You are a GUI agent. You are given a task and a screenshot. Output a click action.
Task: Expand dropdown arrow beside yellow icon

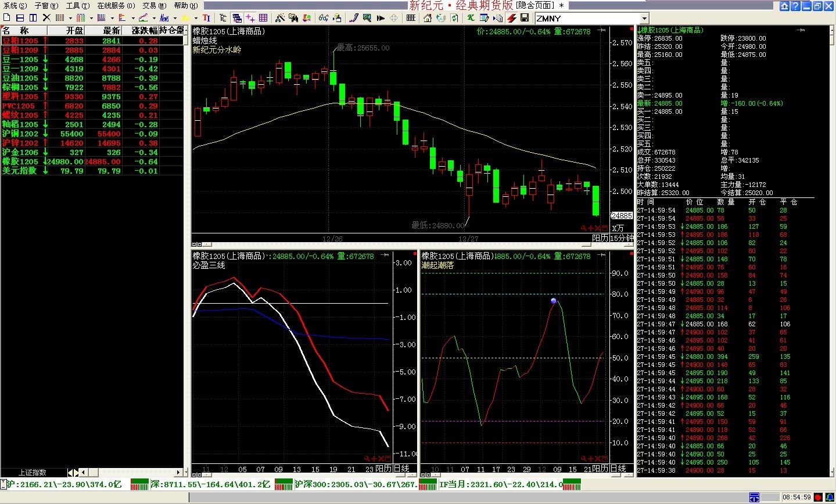click(x=196, y=18)
